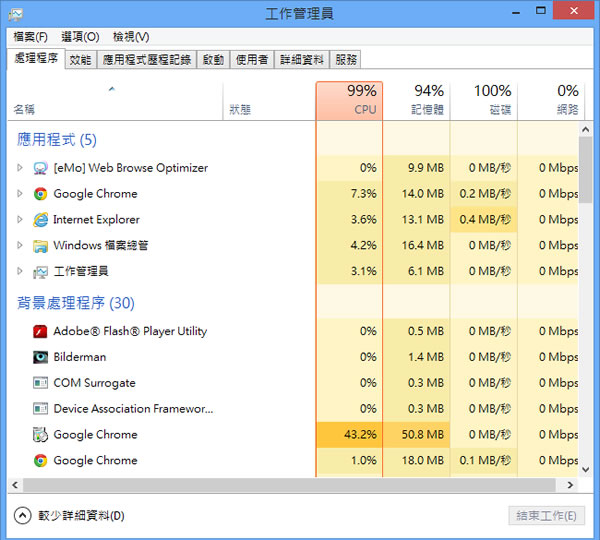Click the Windows 檔案總管 folder icon
Viewport: 600px width, 540px height.
(40, 246)
